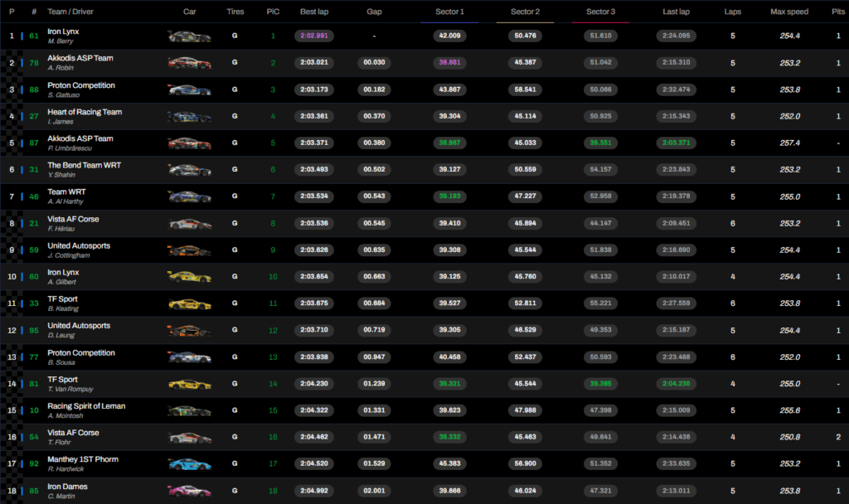Select the Sector 2 column header

[x=525, y=12]
